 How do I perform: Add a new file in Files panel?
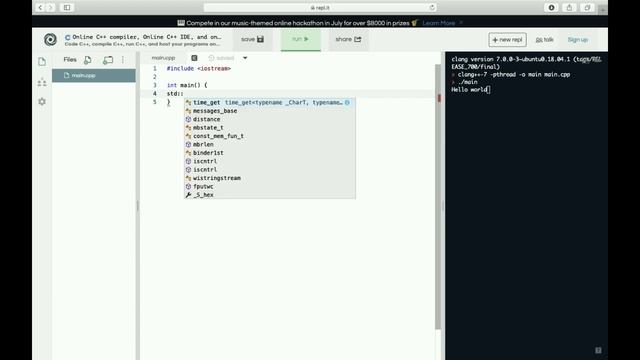[87, 60]
